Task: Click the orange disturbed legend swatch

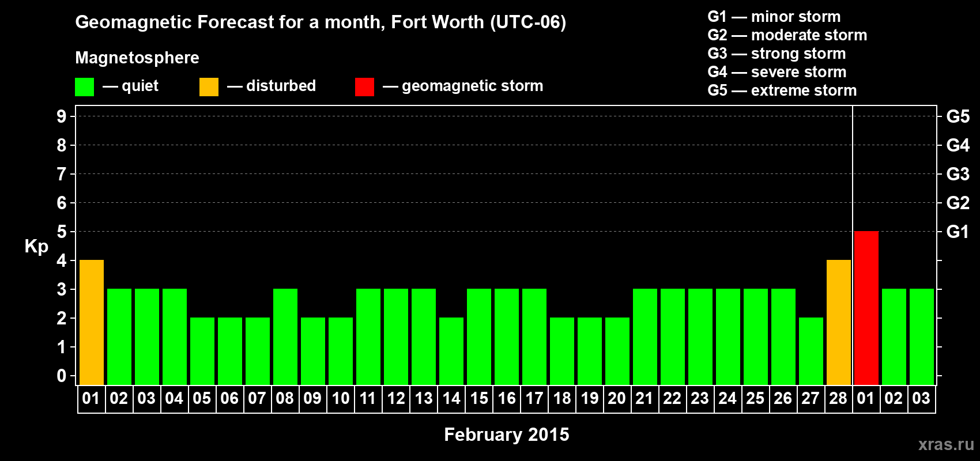Action: (x=209, y=87)
